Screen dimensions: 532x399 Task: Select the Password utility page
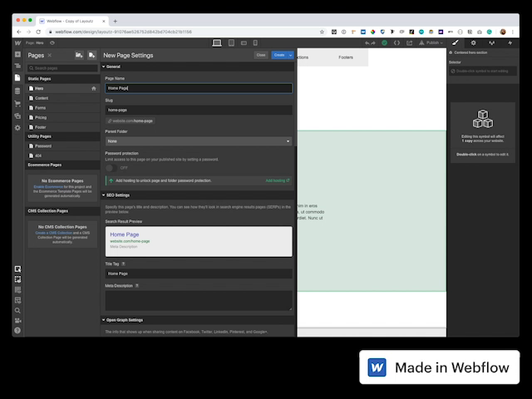(x=43, y=145)
